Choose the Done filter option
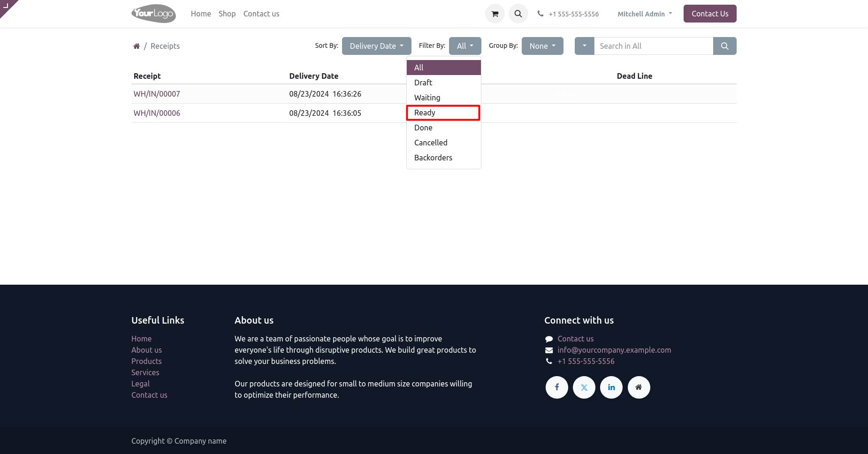The height and width of the screenshot is (454, 868). (x=444, y=128)
